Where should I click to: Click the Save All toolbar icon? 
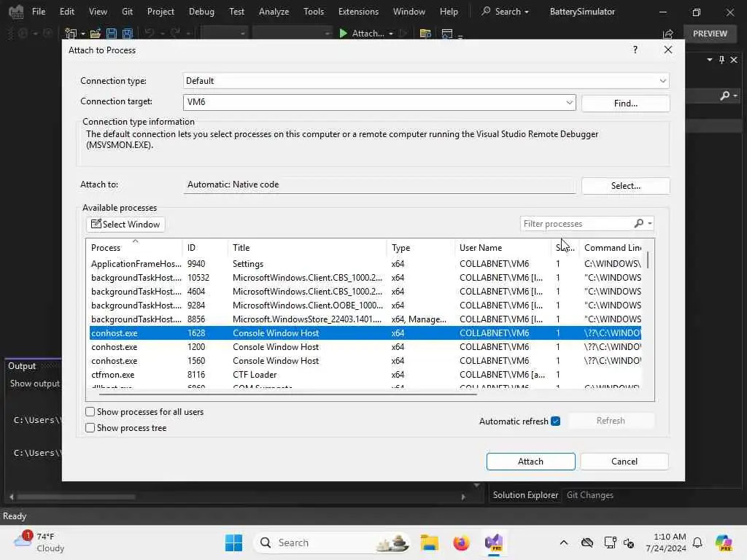click(127, 34)
